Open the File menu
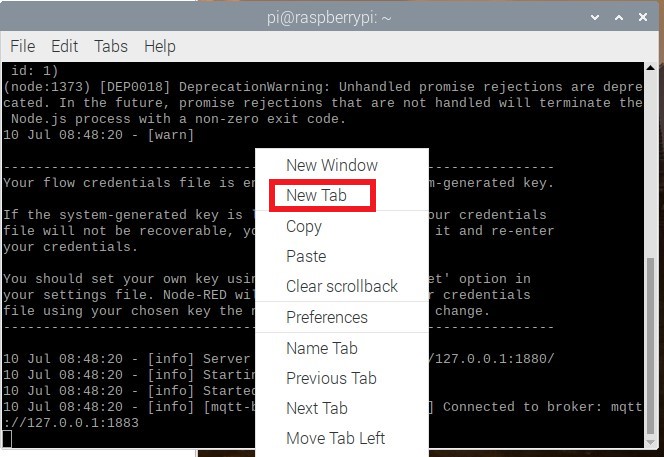The image size is (664, 457). click(x=22, y=46)
